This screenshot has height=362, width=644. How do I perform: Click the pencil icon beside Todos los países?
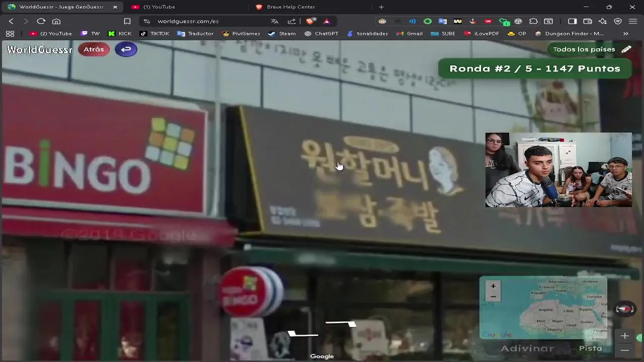click(626, 49)
